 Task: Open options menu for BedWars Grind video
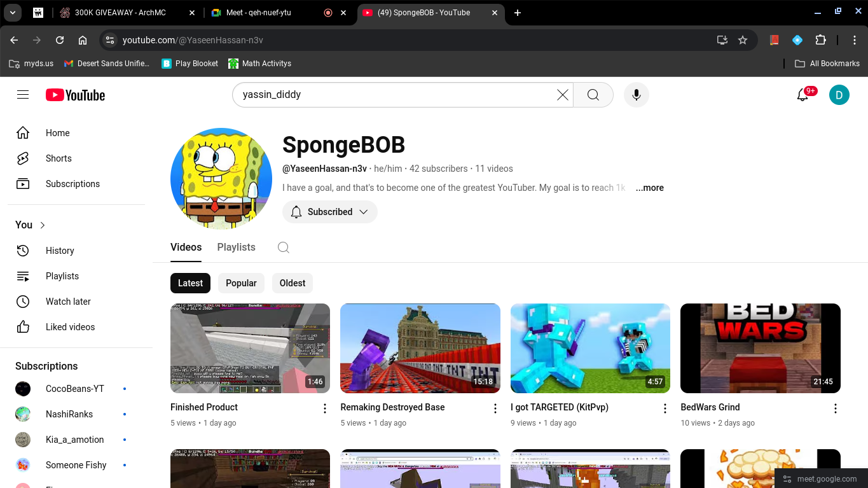coord(836,408)
